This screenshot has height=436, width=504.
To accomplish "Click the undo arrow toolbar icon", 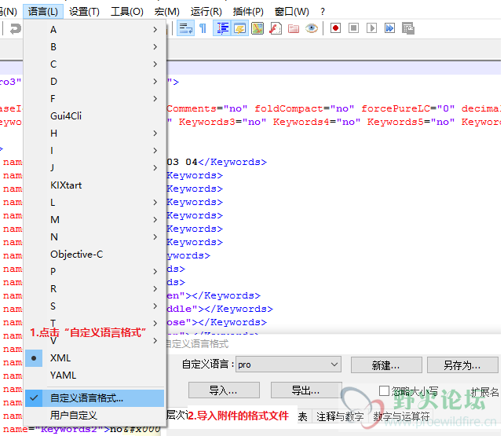I will [x=15, y=29].
